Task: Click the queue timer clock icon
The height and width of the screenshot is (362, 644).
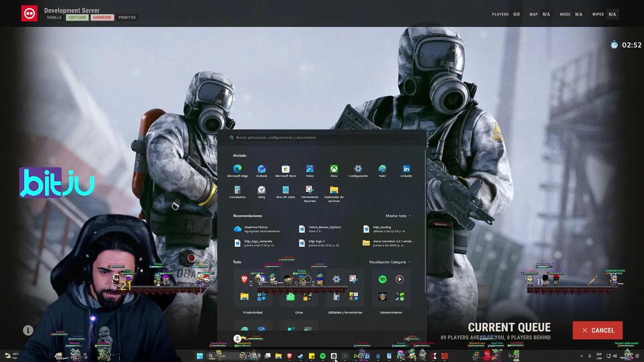Action: [x=614, y=45]
